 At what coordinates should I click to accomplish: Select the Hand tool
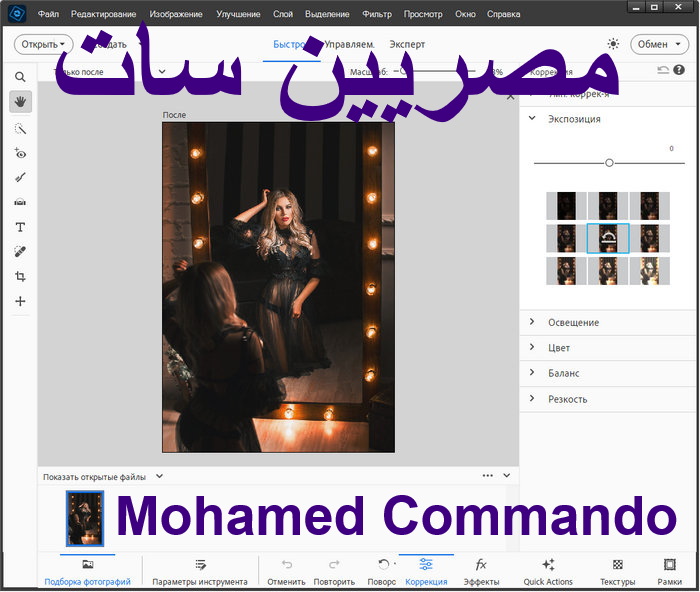[20, 101]
